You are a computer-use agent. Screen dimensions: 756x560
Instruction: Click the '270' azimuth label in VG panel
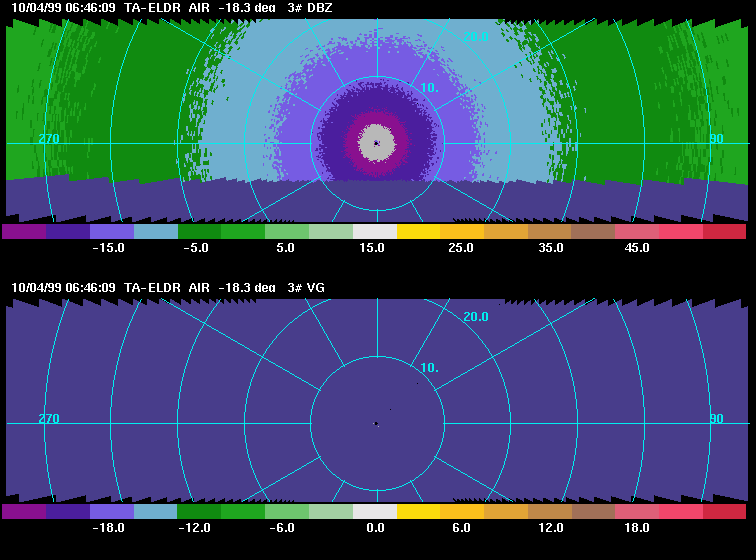49,419
